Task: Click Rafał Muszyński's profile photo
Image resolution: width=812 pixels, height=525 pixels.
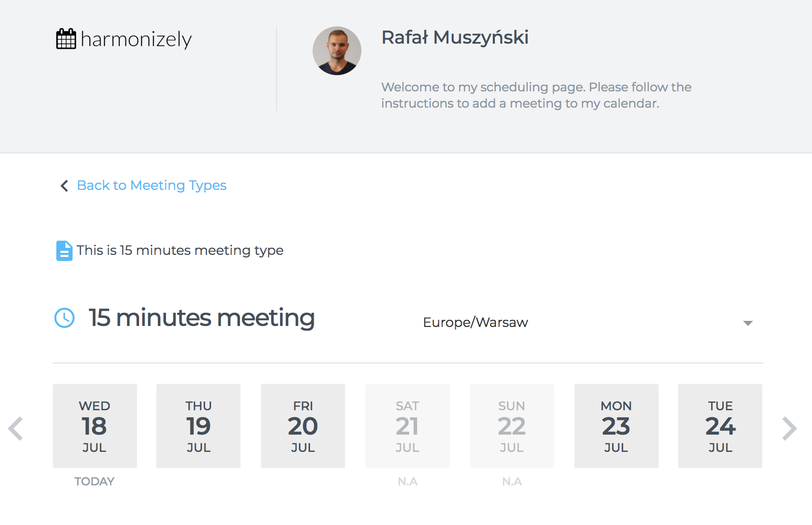Action: 337,51
